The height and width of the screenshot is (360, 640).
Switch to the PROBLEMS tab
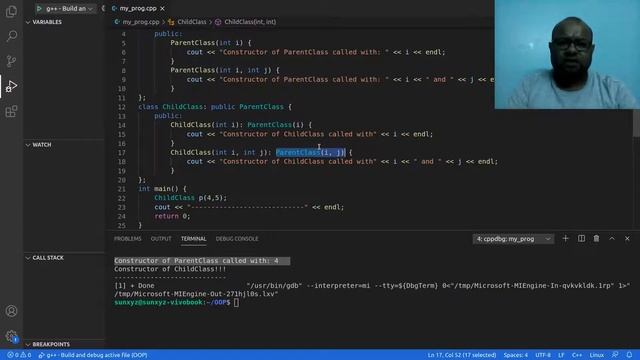(x=127, y=239)
